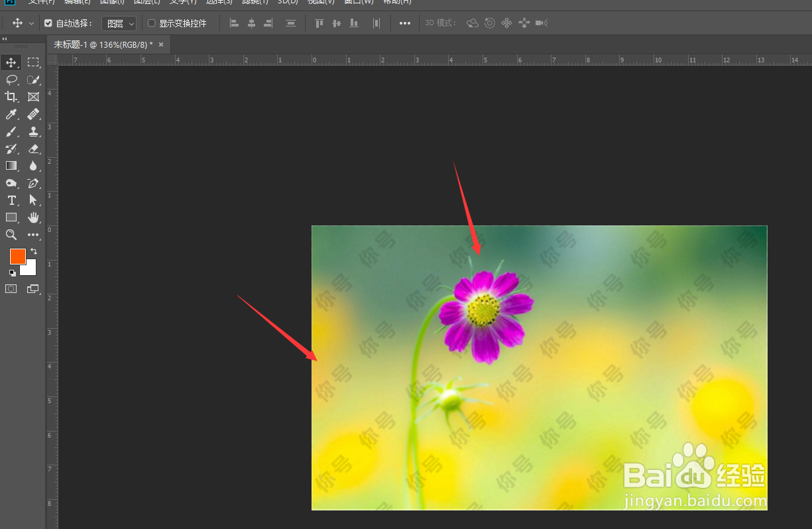Align horizontal centers in options bar
The height and width of the screenshot is (529, 812).
[x=251, y=23]
